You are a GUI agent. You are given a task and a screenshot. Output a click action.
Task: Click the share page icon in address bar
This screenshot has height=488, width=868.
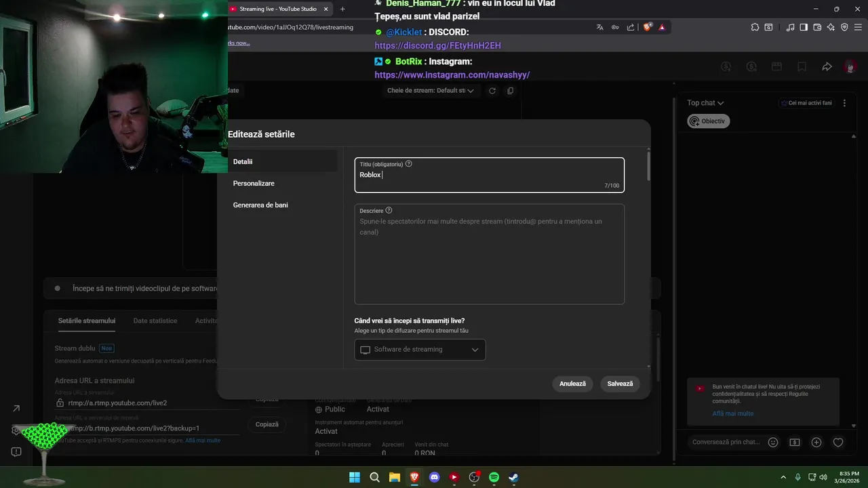631,27
